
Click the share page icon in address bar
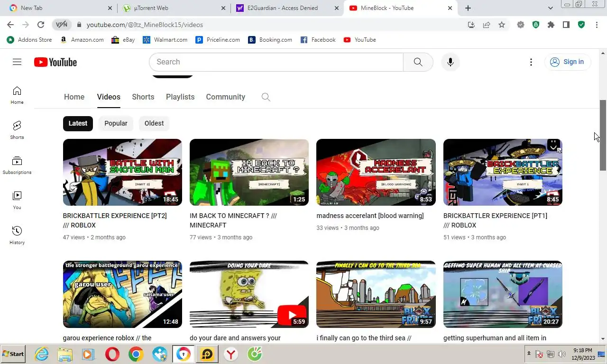(x=487, y=25)
